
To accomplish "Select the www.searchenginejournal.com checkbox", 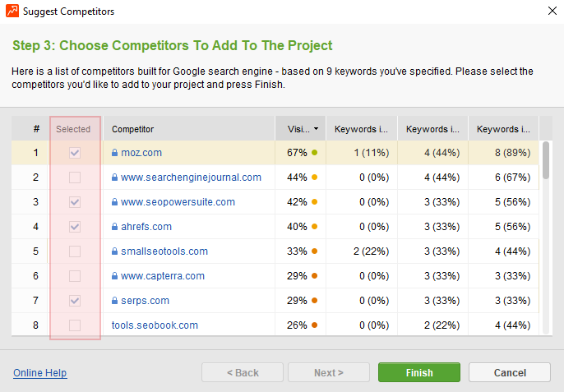I will click(x=75, y=178).
